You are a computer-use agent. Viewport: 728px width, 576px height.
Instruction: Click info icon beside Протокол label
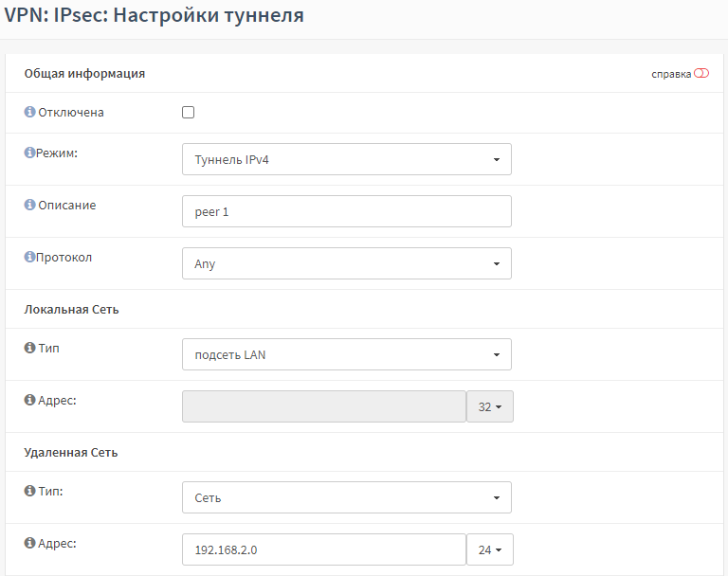click(29, 257)
